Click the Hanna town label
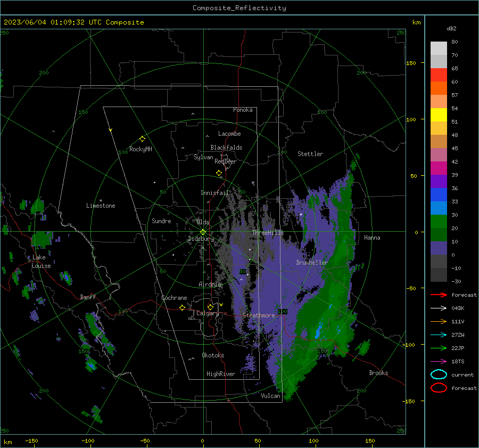Viewport: 479px width, 448px height. (x=372, y=238)
